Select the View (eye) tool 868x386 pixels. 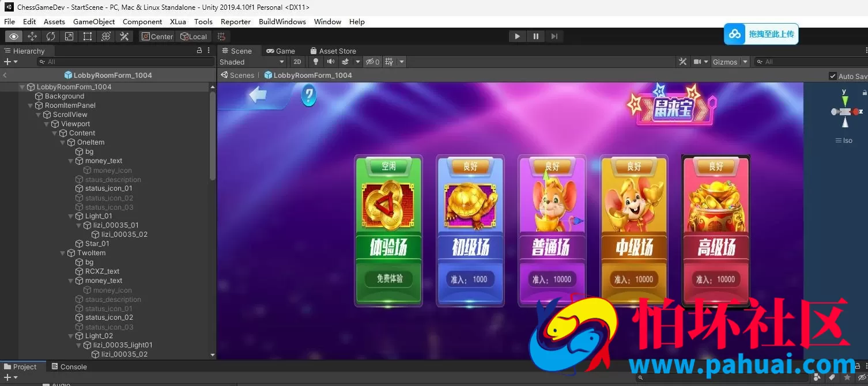[14, 36]
